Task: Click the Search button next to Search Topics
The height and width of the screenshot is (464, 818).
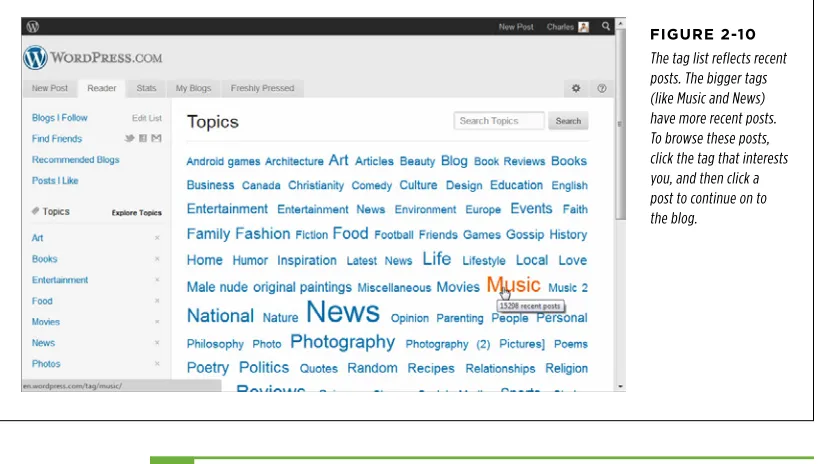Action: point(568,121)
